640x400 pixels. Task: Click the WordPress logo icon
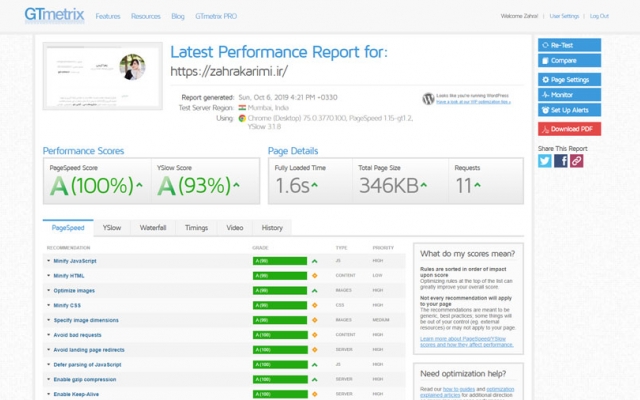tap(428, 99)
